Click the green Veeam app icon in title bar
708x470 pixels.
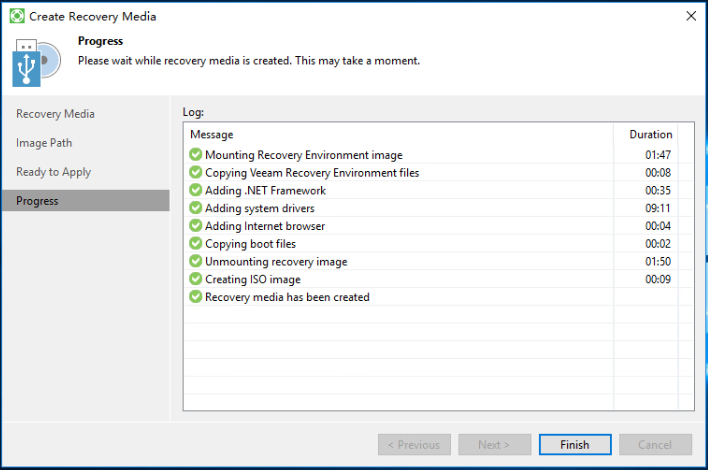(17, 16)
